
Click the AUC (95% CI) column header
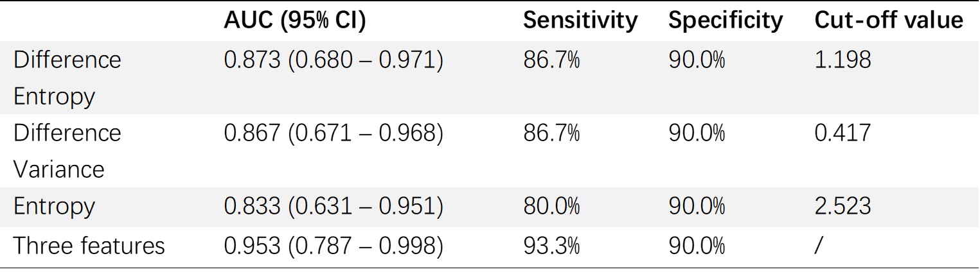click(294, 21)
